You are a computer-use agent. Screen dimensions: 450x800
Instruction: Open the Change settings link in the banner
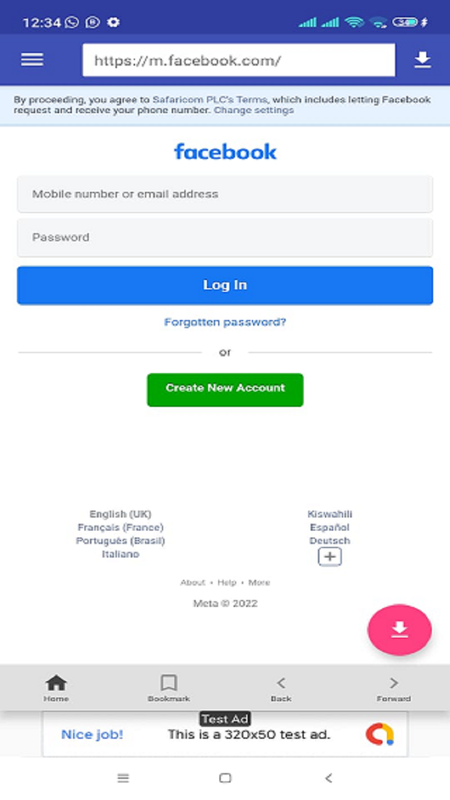pos(254,110)
